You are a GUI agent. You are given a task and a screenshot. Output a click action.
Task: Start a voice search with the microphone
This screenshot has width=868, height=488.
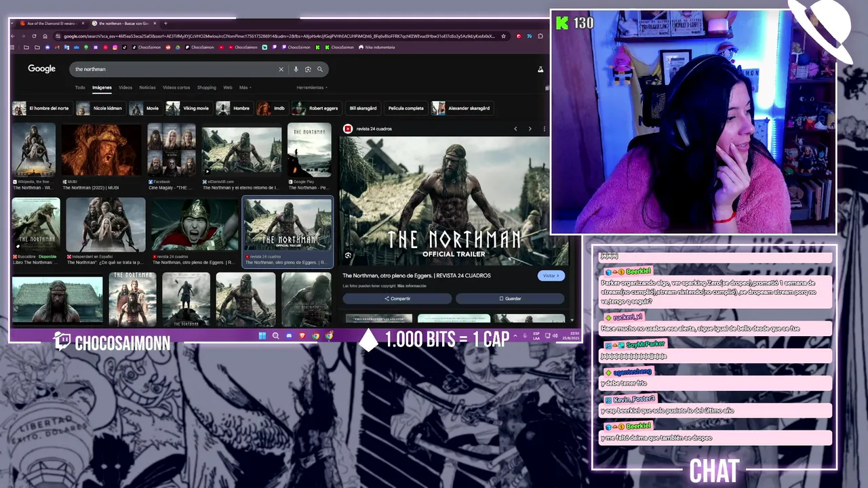pyautogui.click(x=296, y=69)
